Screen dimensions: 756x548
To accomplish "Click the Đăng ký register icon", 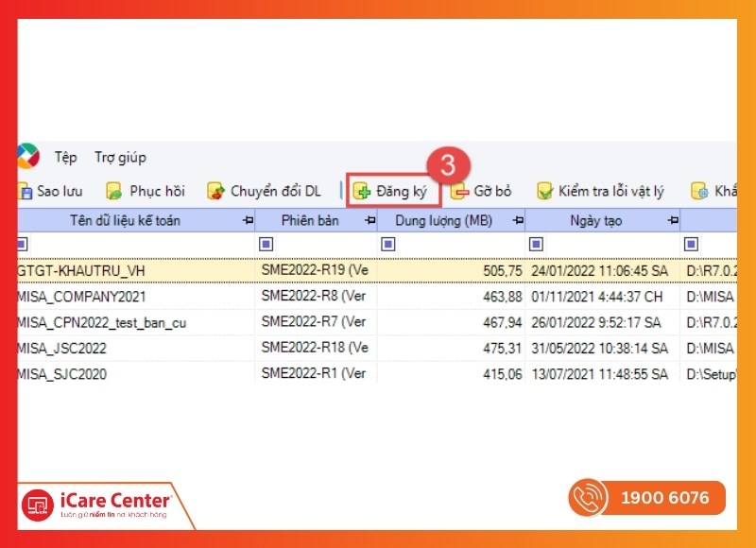I will [x=362, y=192].
